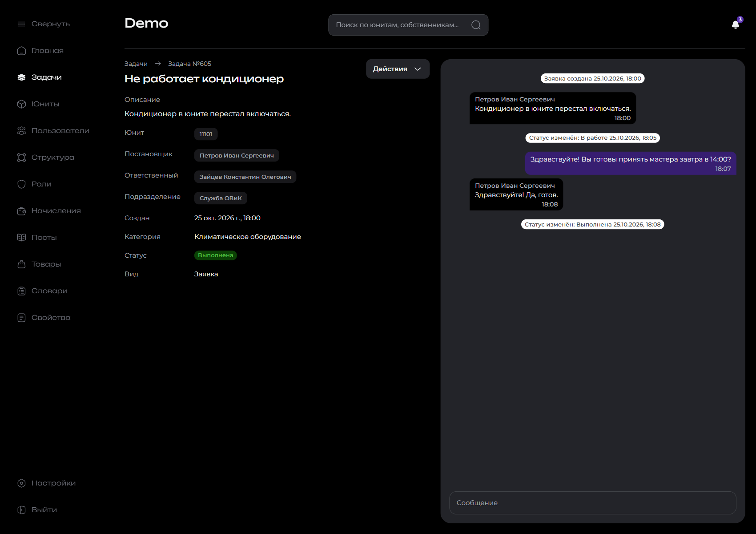Click the purple message sent at 18:07
This screenshot has height=534, width=756.
[631, 163]
